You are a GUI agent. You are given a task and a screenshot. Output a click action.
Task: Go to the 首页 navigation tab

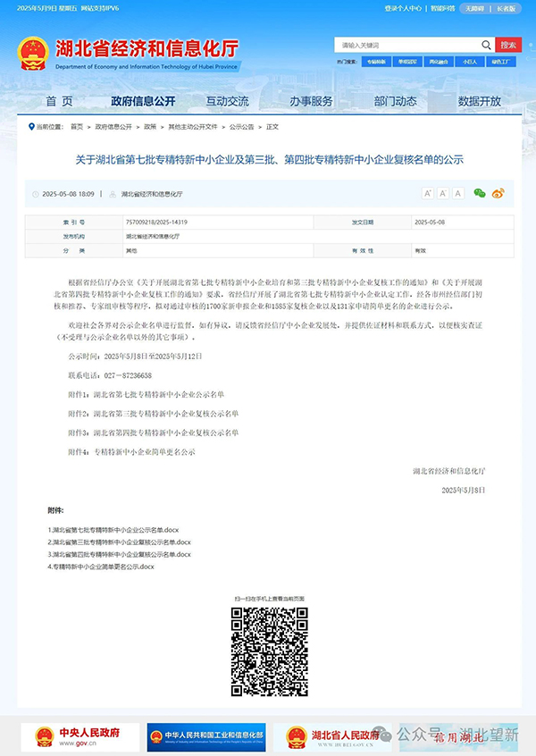point(59,101)
